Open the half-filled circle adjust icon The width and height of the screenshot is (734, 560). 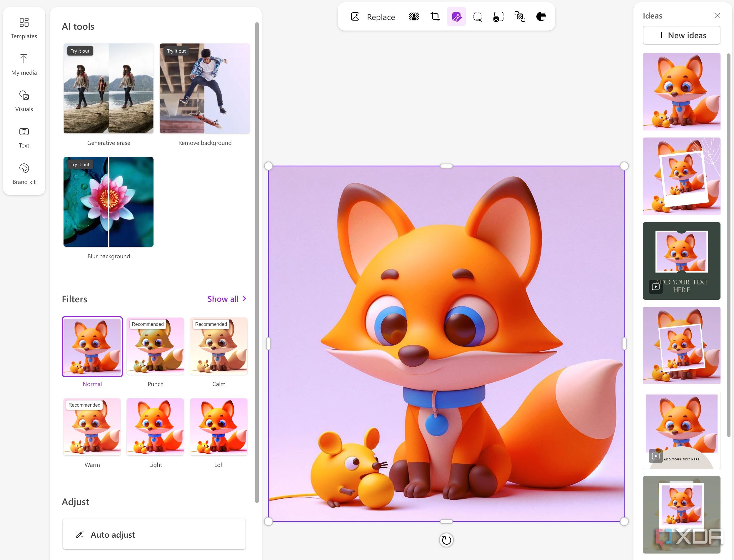541,17
